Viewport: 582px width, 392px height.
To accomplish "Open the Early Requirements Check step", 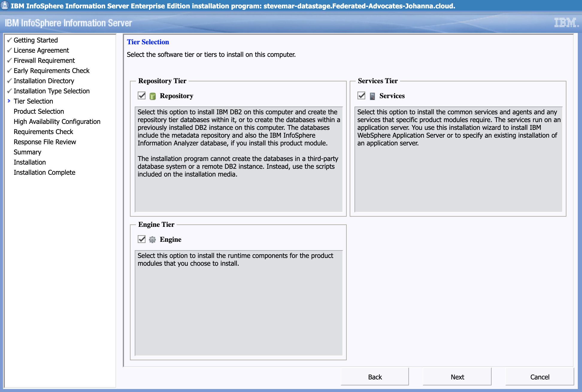I will coord(51,71).
